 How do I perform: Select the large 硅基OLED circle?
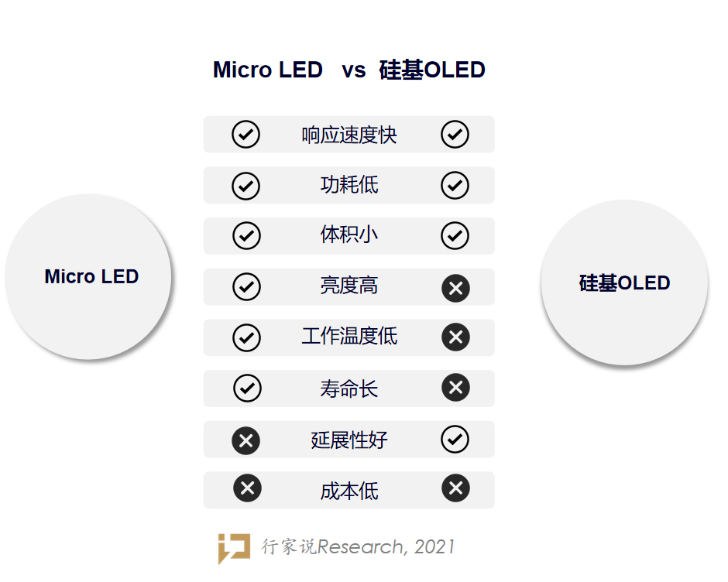coord(624,282)
